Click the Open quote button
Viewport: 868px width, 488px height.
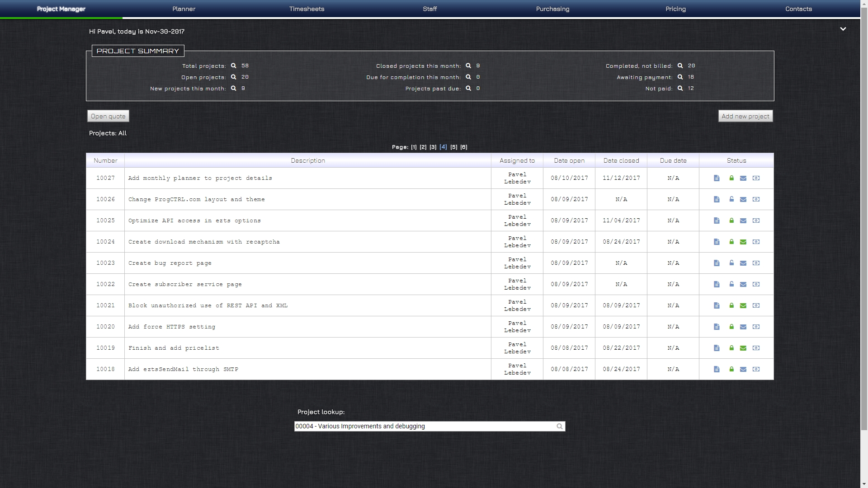point(108,116)
